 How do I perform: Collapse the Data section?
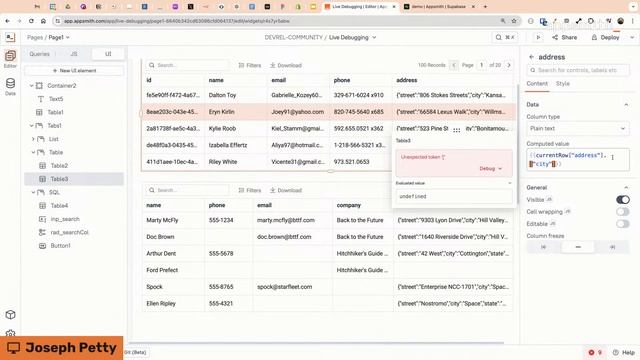(x=626, y=105)
